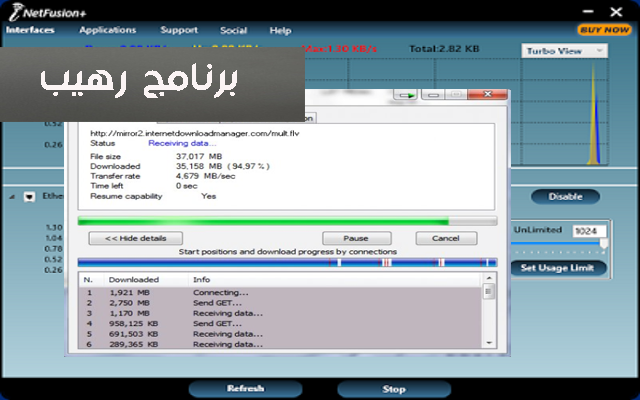Minimize the download progress dialog

click(x=432, y=96)
